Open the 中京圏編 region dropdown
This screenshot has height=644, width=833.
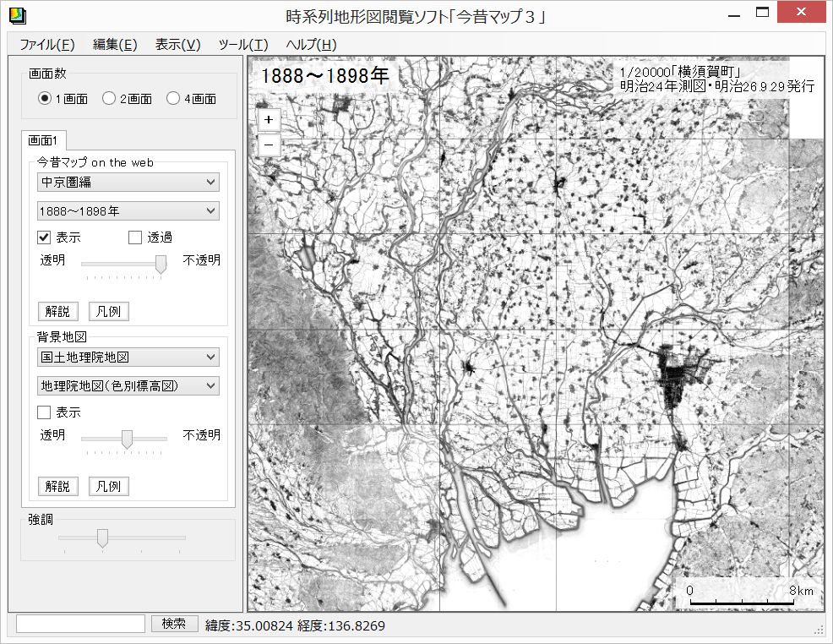tap(128, 183)
